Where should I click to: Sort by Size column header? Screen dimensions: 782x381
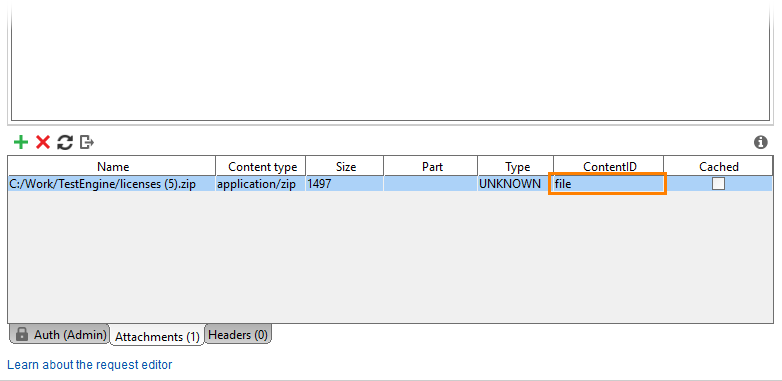345,167
